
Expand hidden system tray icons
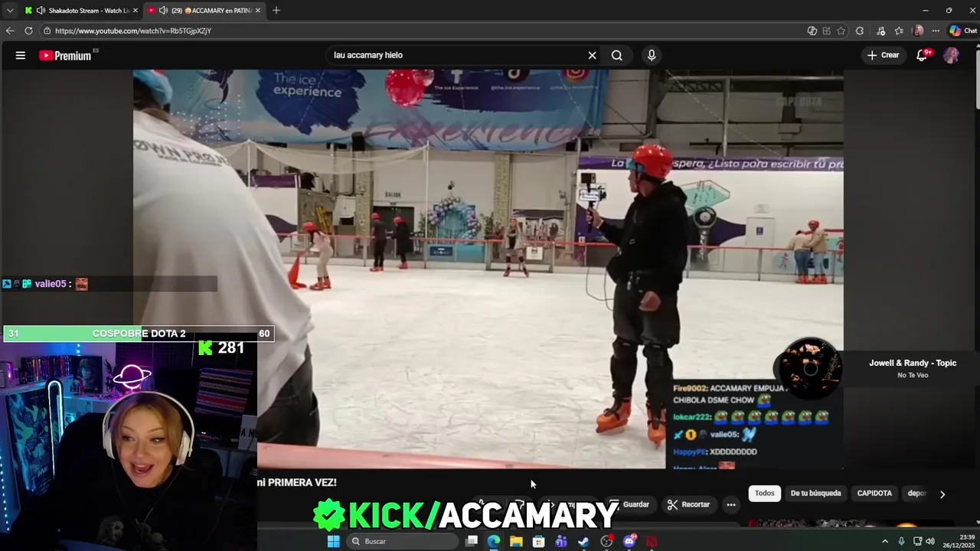(885, 541)
